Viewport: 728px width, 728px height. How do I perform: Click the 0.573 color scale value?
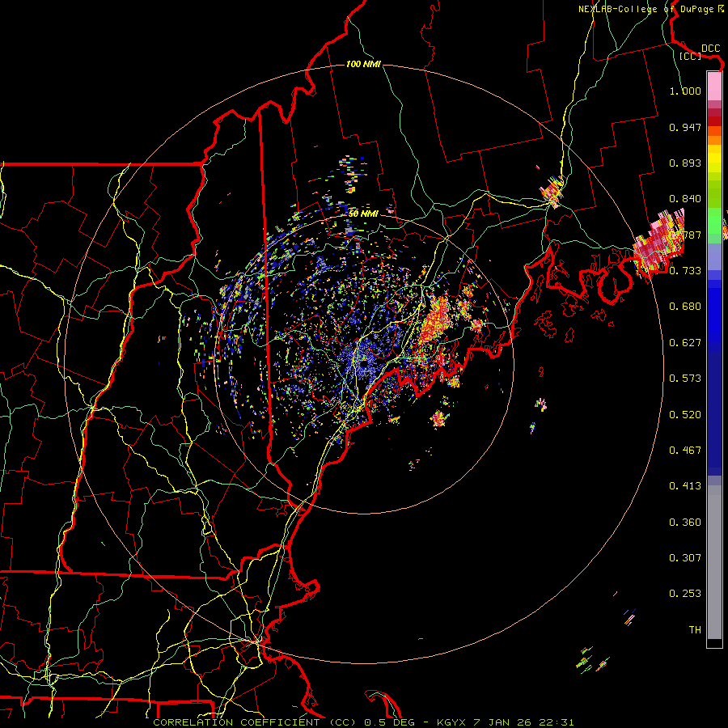685,379
